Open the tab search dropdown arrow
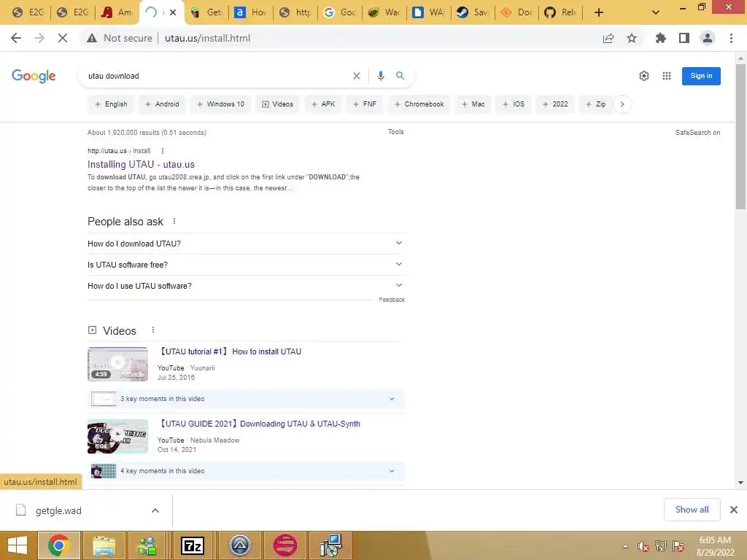 (x=656, y=12)
